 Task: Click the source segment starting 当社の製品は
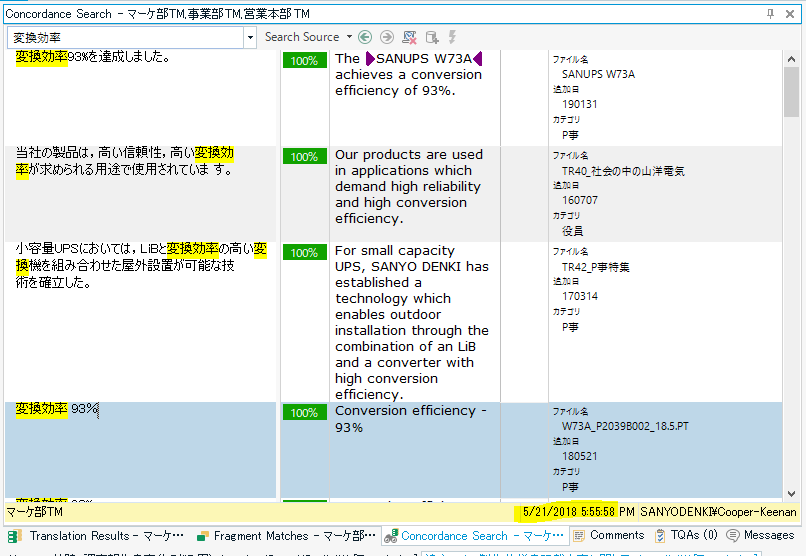point(124,161)
